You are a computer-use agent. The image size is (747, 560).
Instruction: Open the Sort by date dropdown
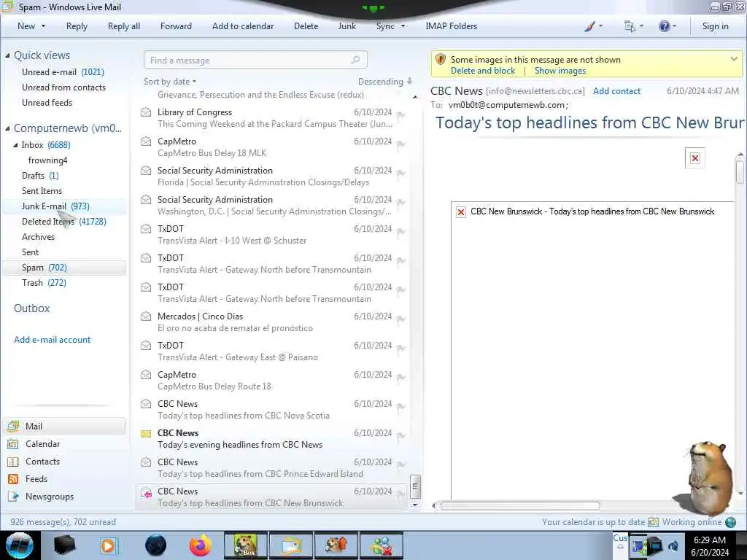[x=169, y=82]
